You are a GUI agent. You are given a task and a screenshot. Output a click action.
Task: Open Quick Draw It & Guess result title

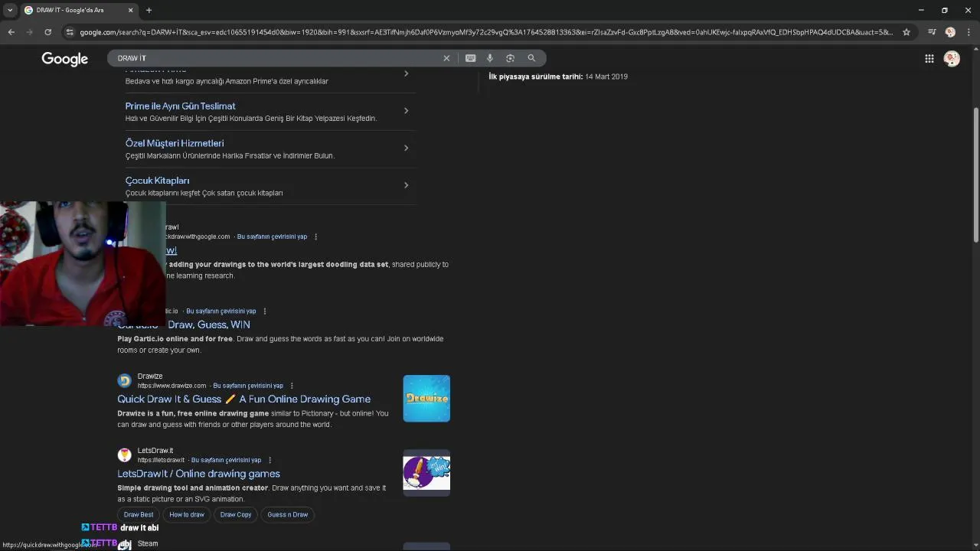243,399
